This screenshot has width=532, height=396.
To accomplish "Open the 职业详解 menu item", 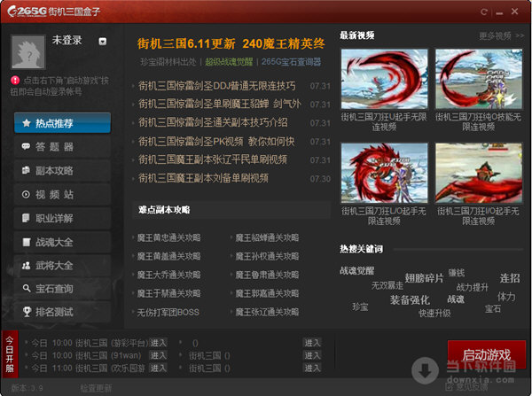I will (x=62, y=218).
